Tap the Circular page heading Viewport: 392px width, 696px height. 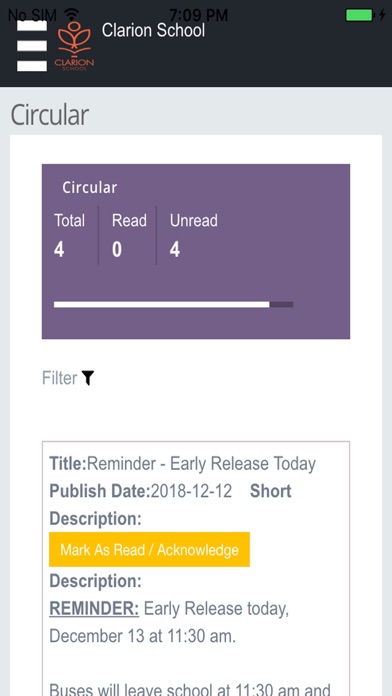coord(50,115)
